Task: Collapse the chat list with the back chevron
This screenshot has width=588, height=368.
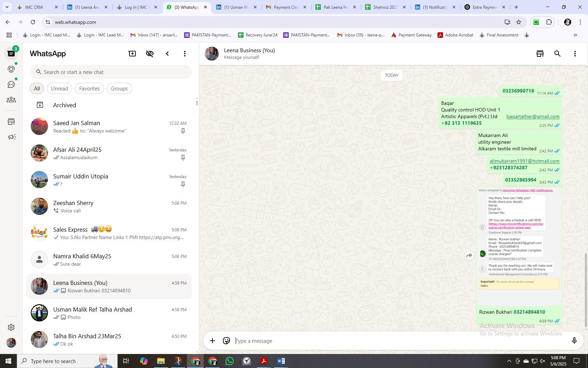Action: [167, 54]
